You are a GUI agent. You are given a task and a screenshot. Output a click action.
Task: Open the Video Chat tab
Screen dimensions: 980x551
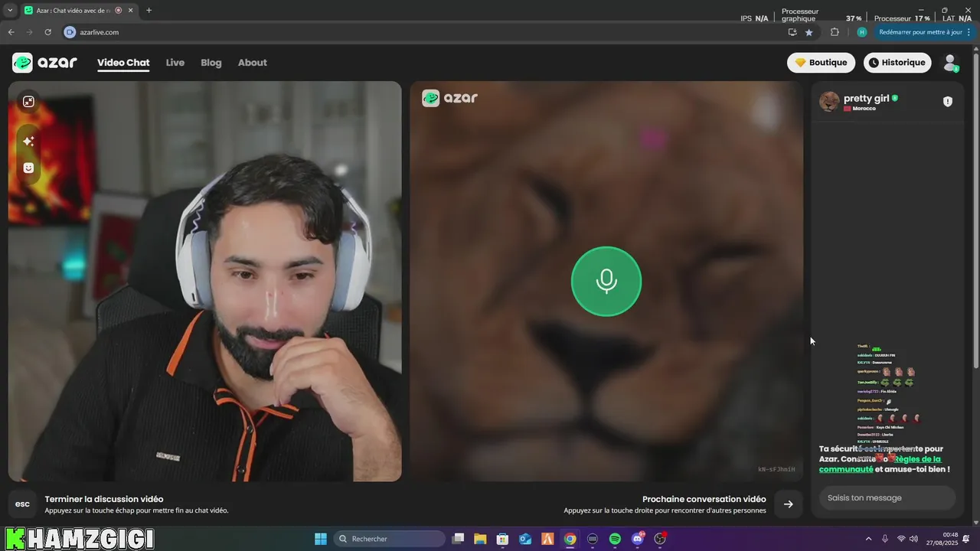[x=123, y=63]
